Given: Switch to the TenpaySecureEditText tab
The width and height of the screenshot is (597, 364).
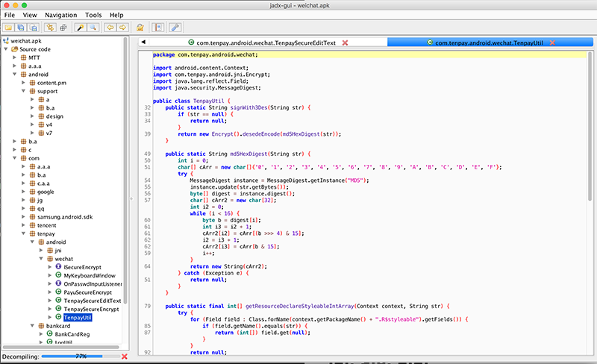Looking at the screenshot, I should pyautogui.click(x=266, y=43).
